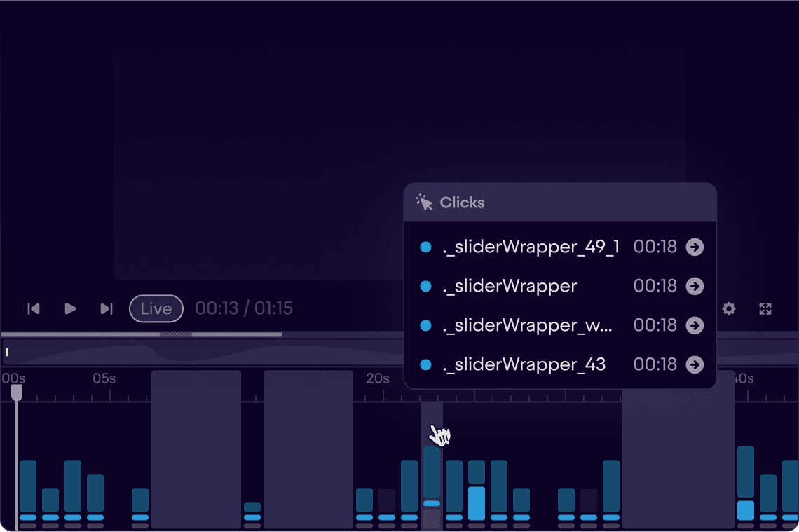The image size is (799, 532).
Task: Click the playback progress bar
Action: (210, 334)
